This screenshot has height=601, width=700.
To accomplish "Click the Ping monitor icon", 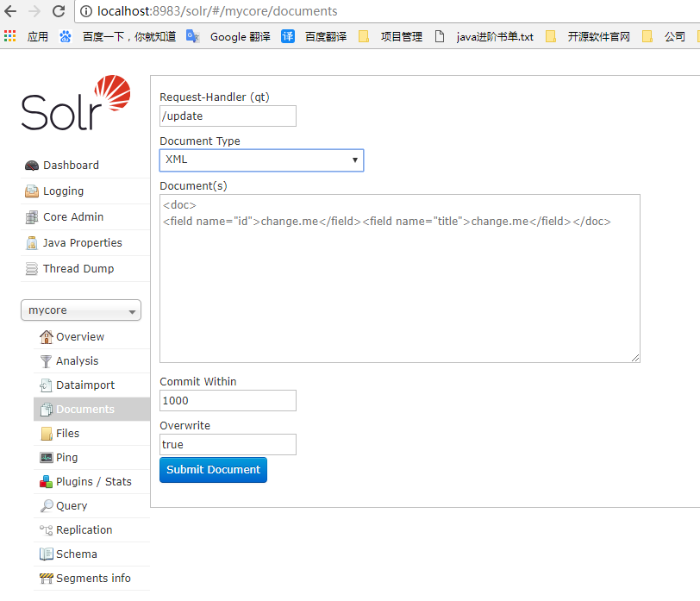I will [x=47, y=458].
